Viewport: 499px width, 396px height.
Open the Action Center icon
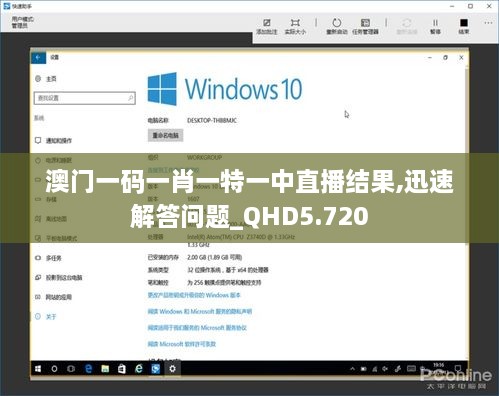point(459,368)
